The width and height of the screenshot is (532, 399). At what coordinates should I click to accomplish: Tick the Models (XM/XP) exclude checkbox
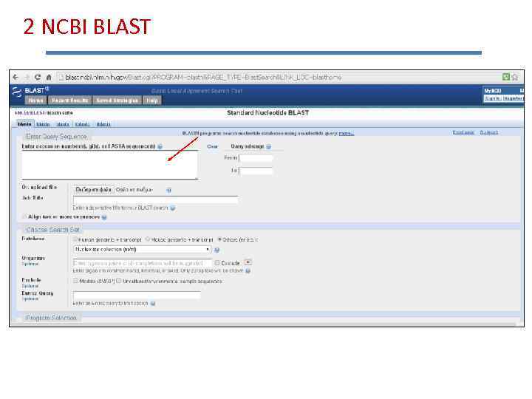coord(75,281)
